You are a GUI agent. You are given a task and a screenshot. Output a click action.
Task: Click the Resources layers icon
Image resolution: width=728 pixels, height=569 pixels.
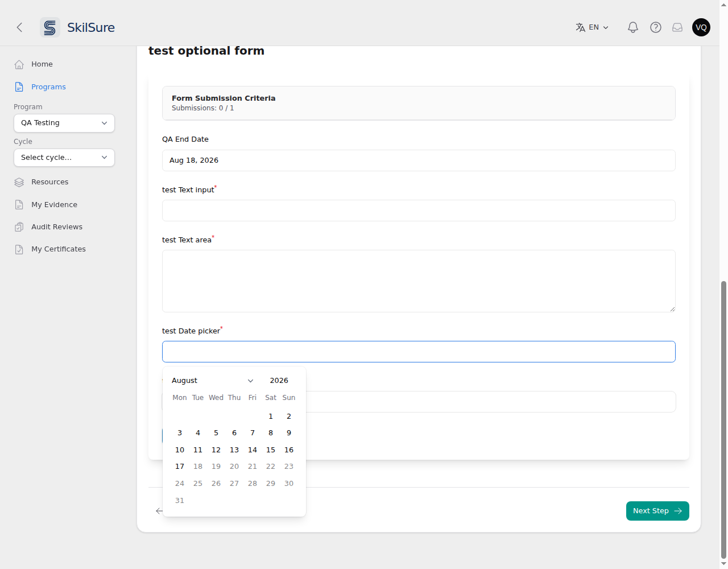pyautogui.click(x=19, y=182)
